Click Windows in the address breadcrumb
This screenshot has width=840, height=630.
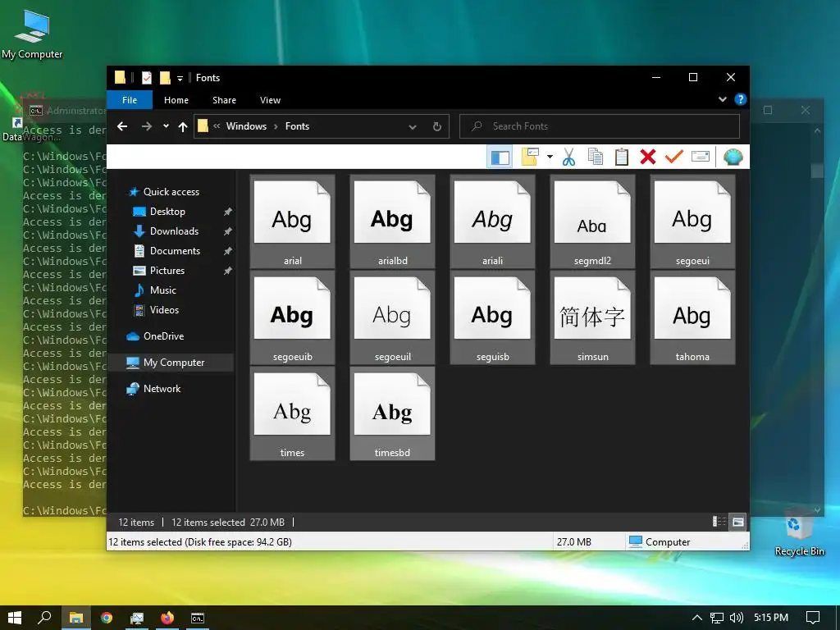246,126
